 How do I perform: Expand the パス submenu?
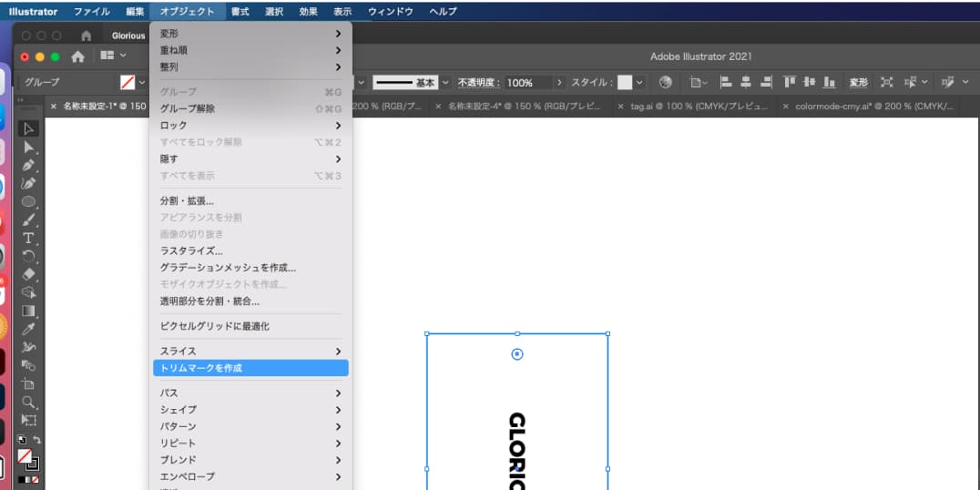[251, 393]
